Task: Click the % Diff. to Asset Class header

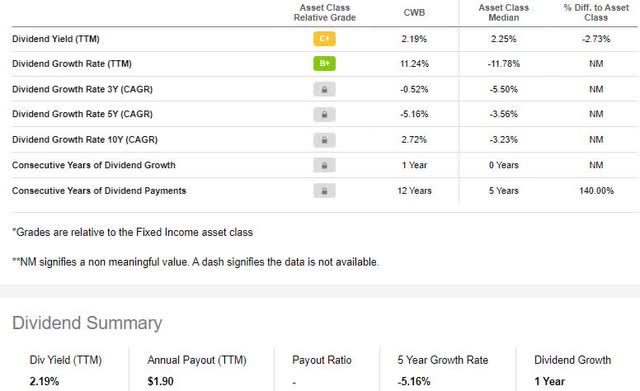Action: (x=596, y=13)
